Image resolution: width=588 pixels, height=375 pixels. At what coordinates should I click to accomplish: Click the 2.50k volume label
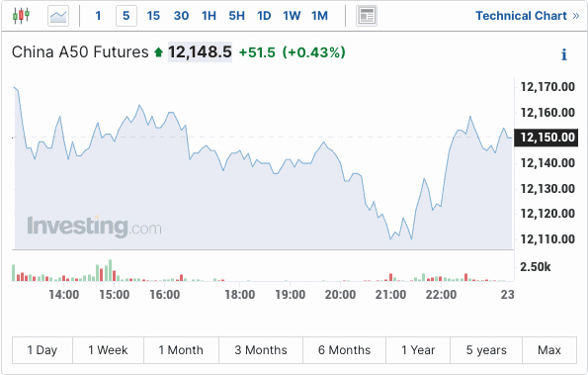[x=536, y=267]
